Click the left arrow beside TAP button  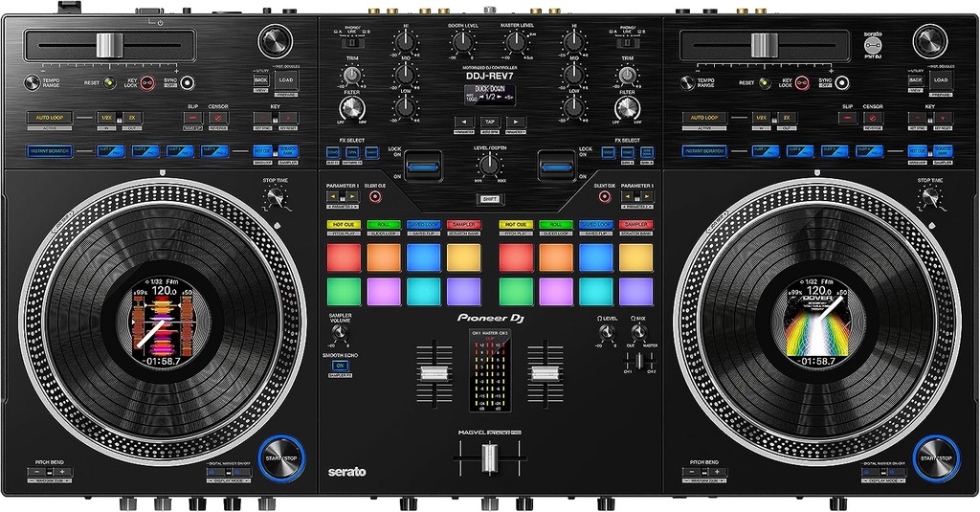pos(464,122)
